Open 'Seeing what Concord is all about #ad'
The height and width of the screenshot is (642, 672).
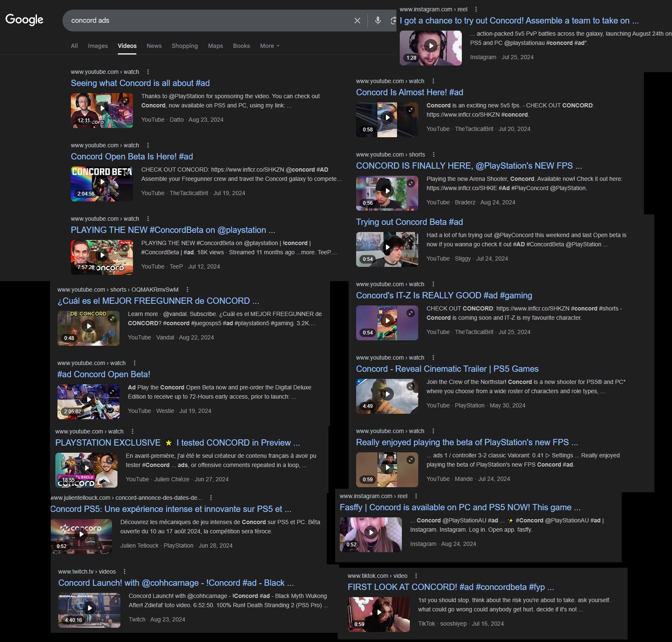140,83
